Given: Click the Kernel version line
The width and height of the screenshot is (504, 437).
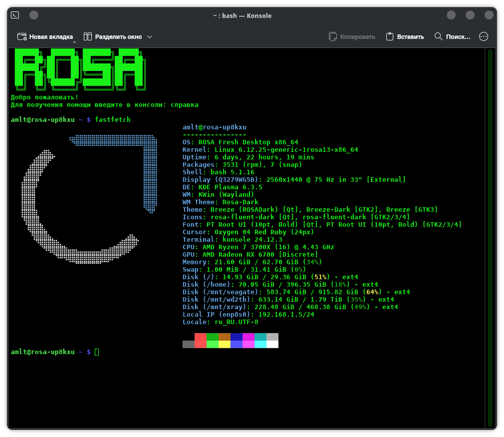Looking at the screenshot, I should (270, 150).
